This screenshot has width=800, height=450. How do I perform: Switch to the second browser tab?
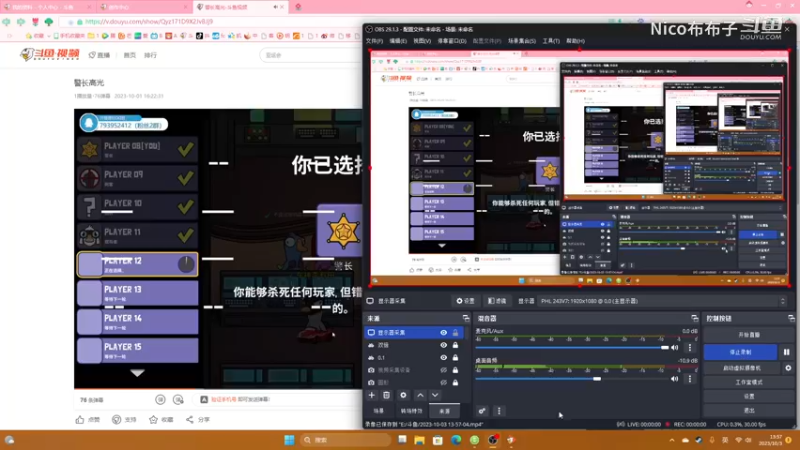(143, 7)
